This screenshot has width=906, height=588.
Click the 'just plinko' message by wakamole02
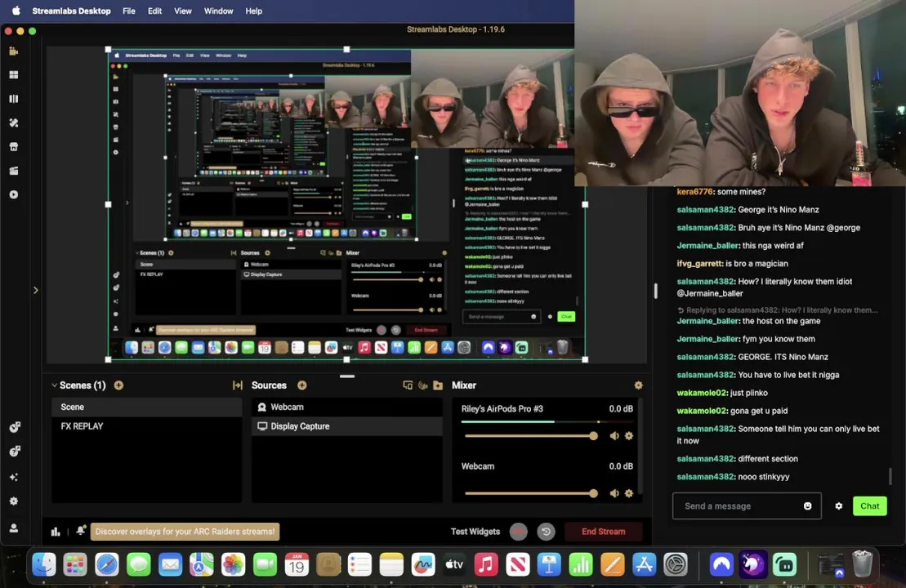point(749,393)
